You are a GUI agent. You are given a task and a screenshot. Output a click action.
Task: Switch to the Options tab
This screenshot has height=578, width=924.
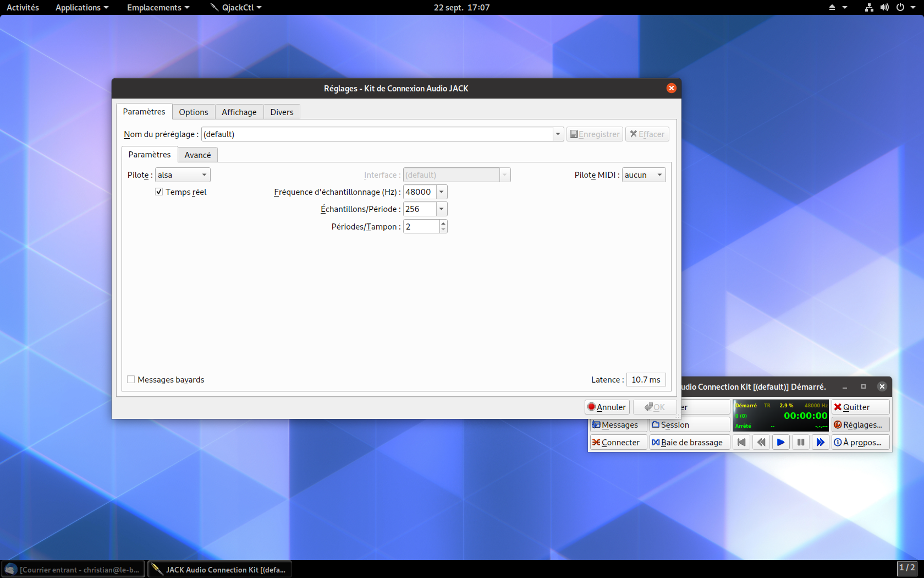pos(194,112)
